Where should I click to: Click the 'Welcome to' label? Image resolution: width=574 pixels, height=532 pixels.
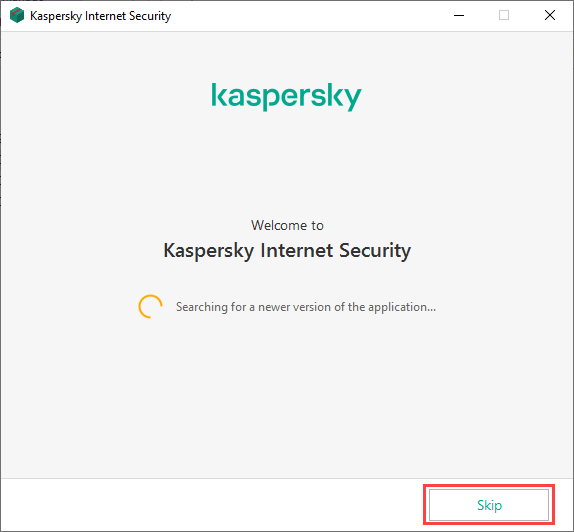point(287,225)
